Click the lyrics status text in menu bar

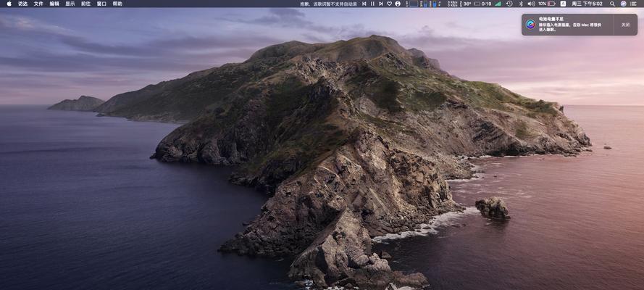click(329, 4)
